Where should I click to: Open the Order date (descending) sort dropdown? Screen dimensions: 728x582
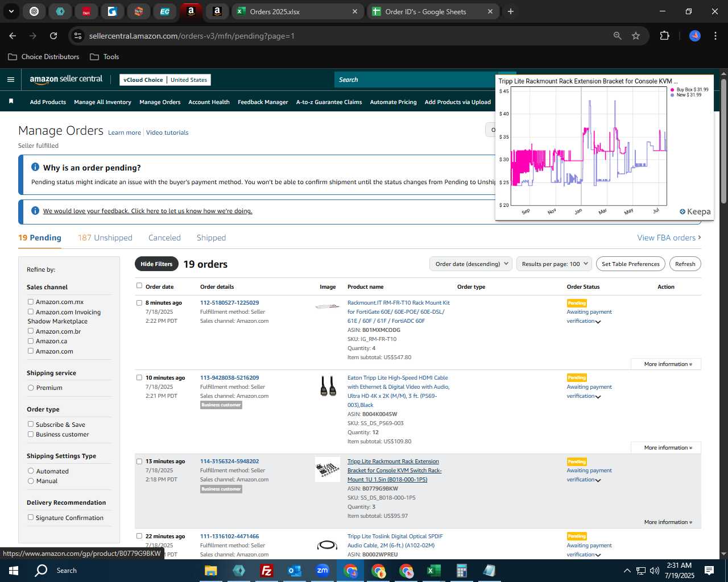point(471,264)
